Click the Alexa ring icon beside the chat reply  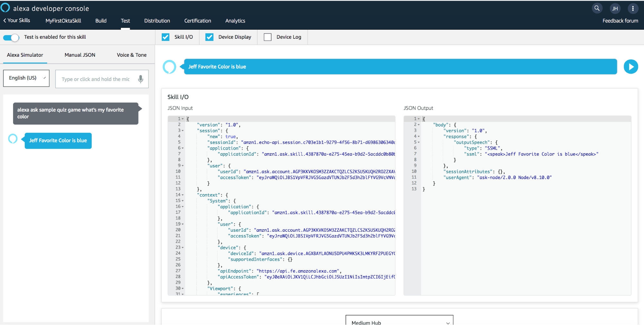pos(13,139)
